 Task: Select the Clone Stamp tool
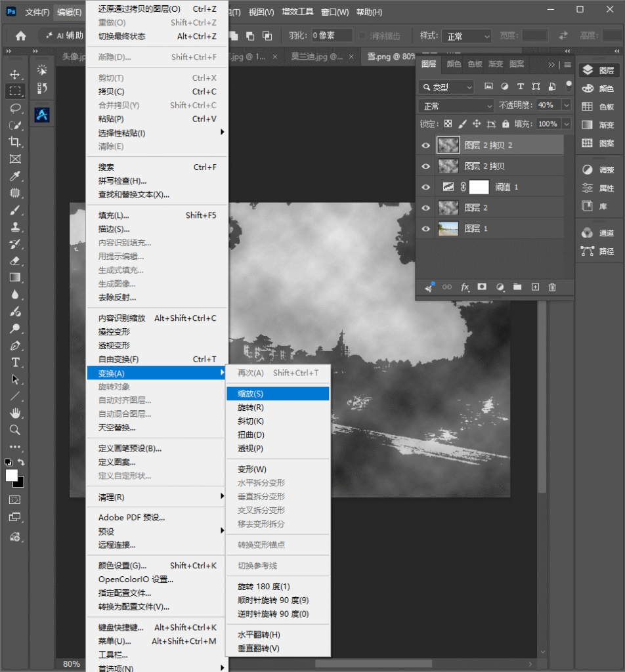tap(15, 226)
